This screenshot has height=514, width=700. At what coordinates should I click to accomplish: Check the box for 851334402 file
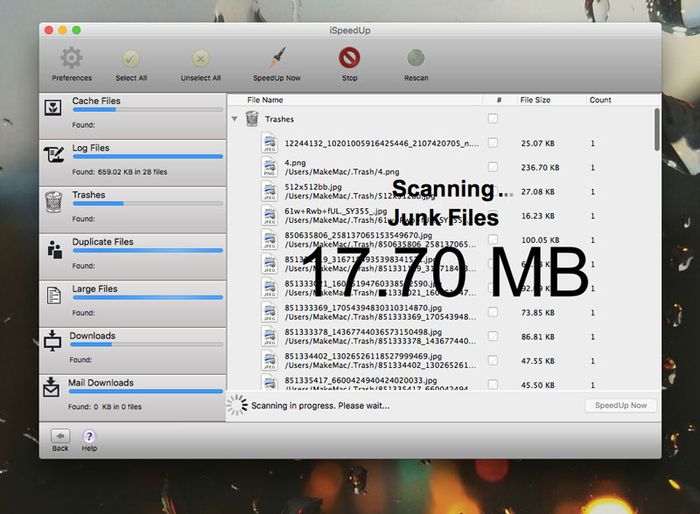492,360
